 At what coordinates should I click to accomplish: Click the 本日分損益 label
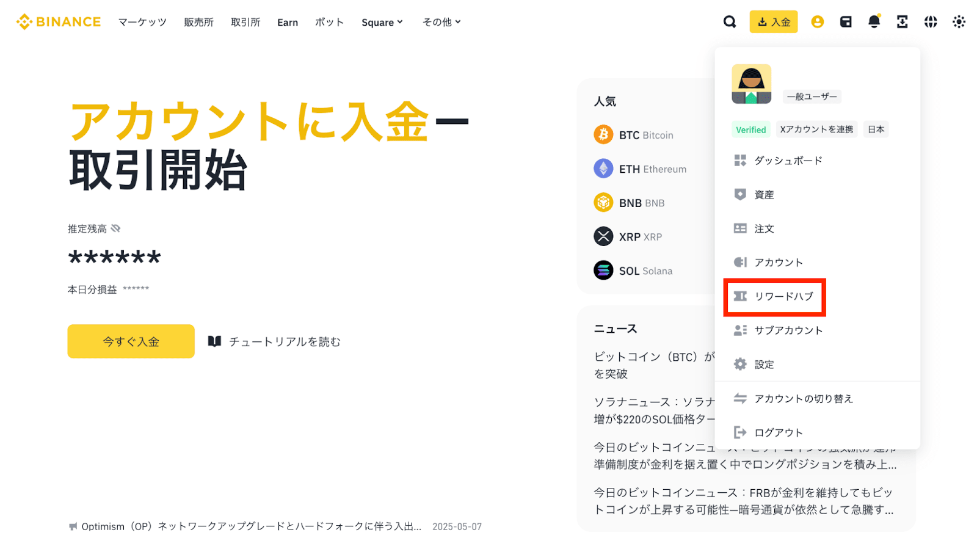tap(92, 289)
